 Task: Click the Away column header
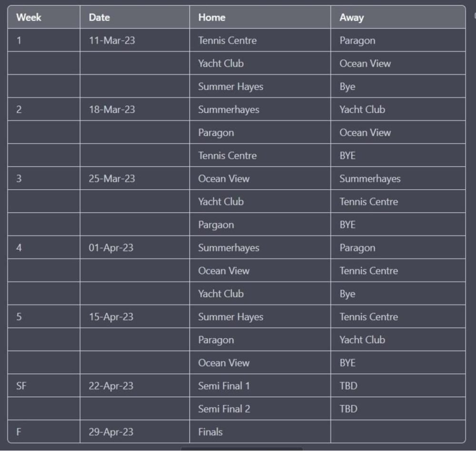click(398, 17)
